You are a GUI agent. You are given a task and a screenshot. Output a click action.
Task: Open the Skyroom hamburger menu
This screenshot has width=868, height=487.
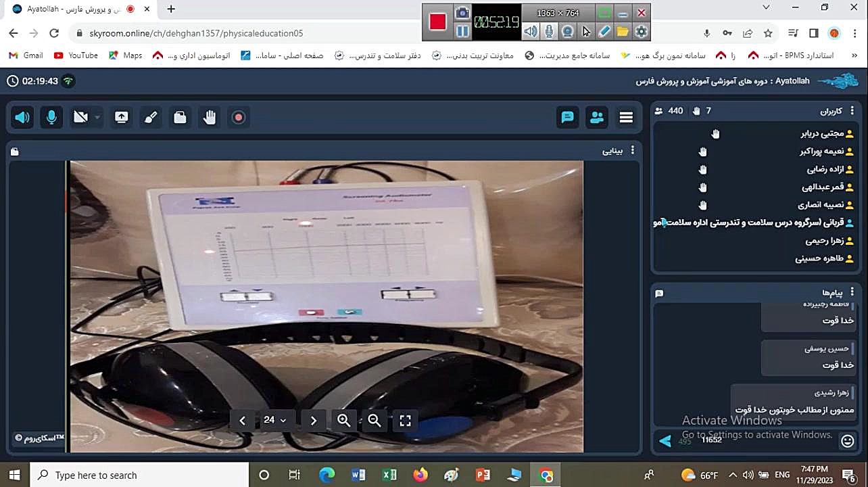coord(626,117)
